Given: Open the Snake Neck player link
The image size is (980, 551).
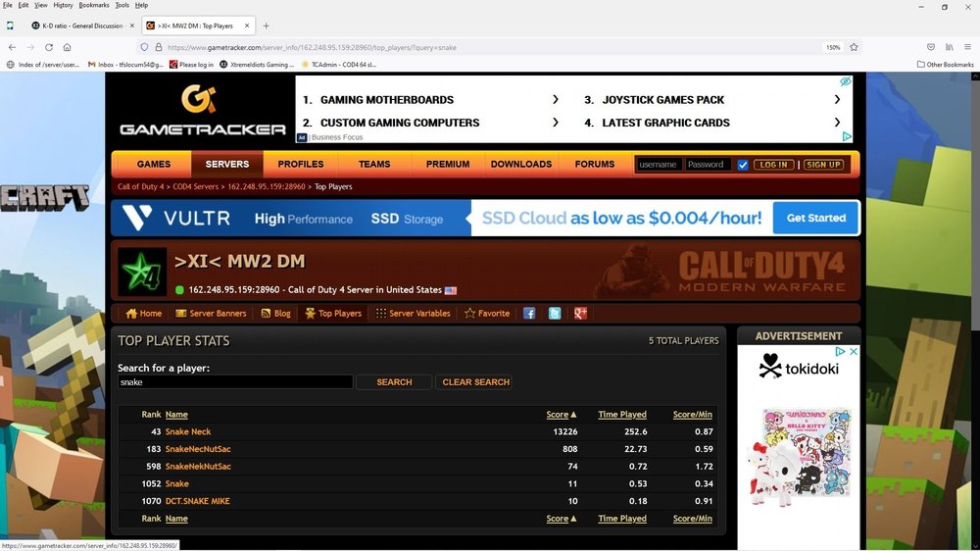Looking at the screenshot, I should 188,431.
